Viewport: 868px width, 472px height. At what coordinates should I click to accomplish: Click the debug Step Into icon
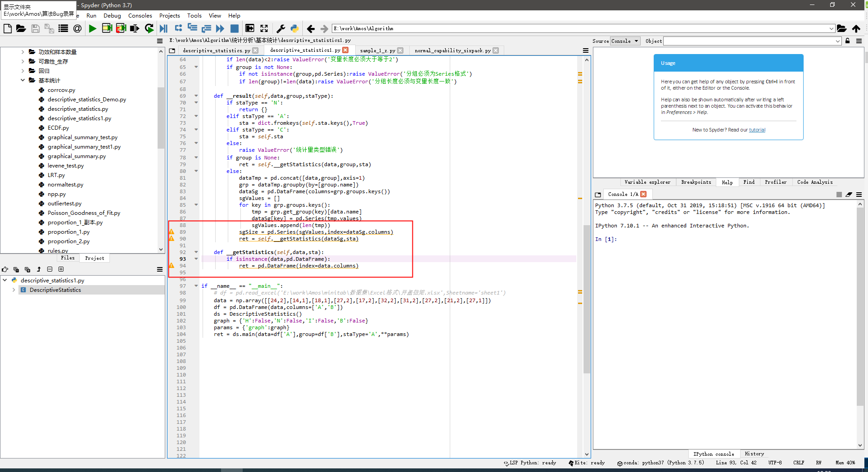click(x=192, y=28)
